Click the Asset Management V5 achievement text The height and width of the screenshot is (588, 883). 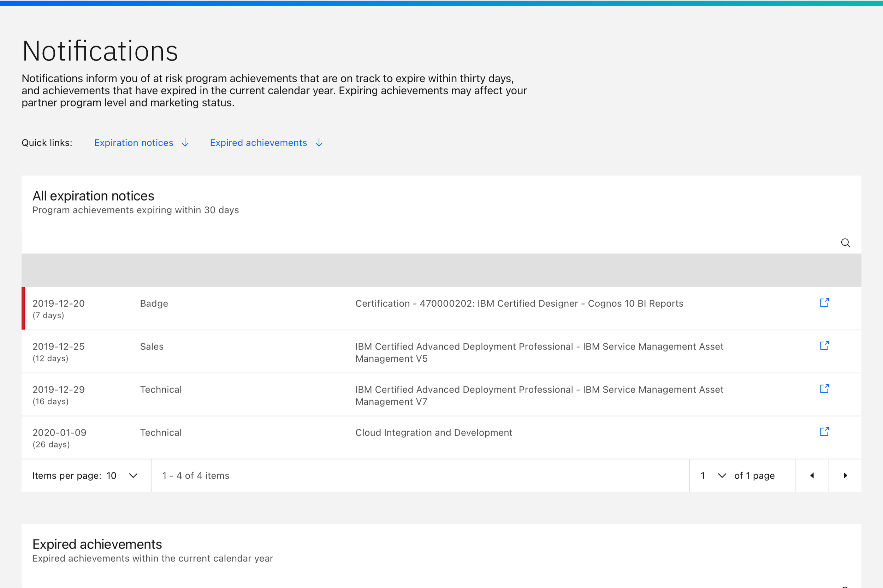(x=539, y=353)
